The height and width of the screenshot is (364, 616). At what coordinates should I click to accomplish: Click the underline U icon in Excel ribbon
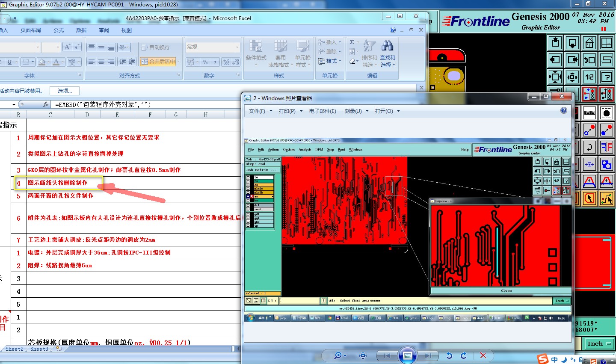coord(9,62)
